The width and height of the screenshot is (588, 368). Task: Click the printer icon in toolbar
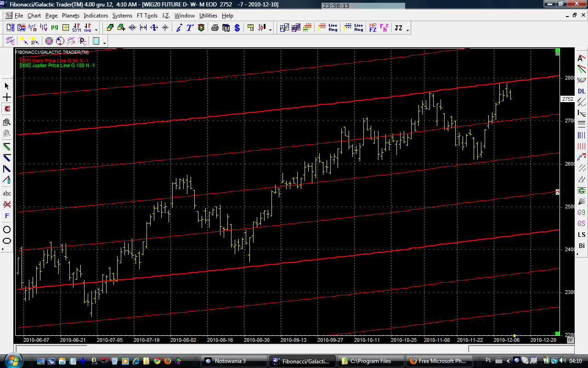tap(215, 28)
